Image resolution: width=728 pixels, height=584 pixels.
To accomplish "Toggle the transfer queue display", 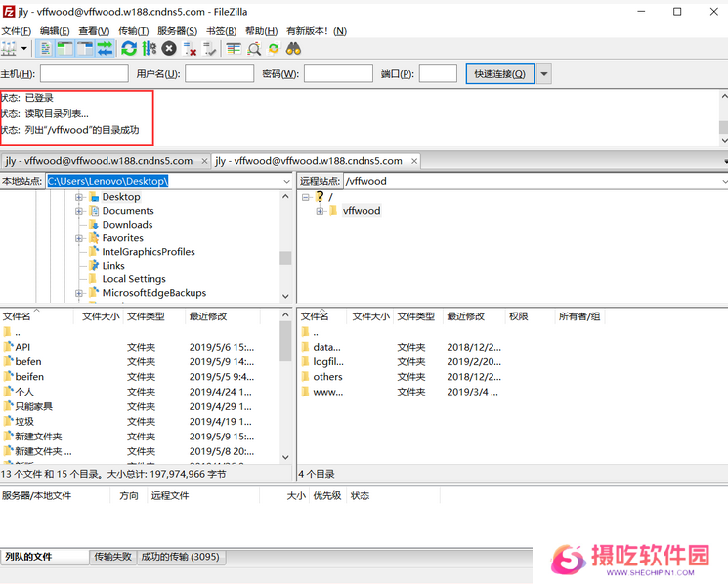I will point(105,48).
